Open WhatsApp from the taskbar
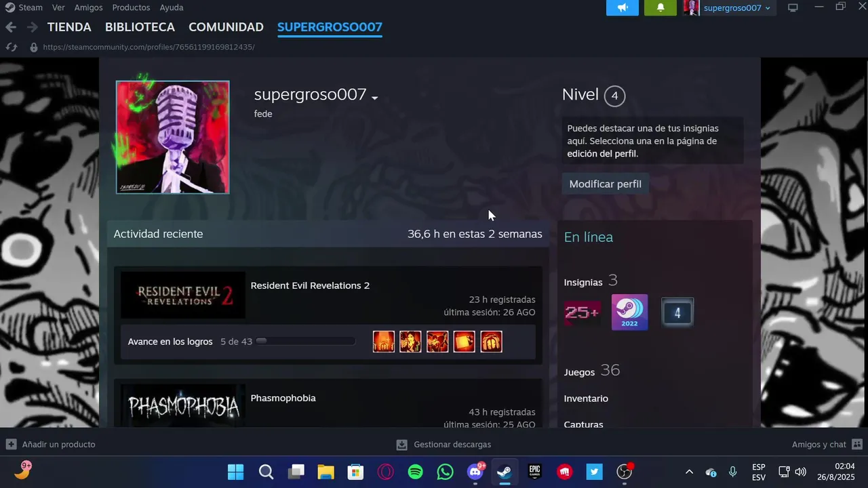The width and height of the screenshot is (868, 488). [446, 472]
